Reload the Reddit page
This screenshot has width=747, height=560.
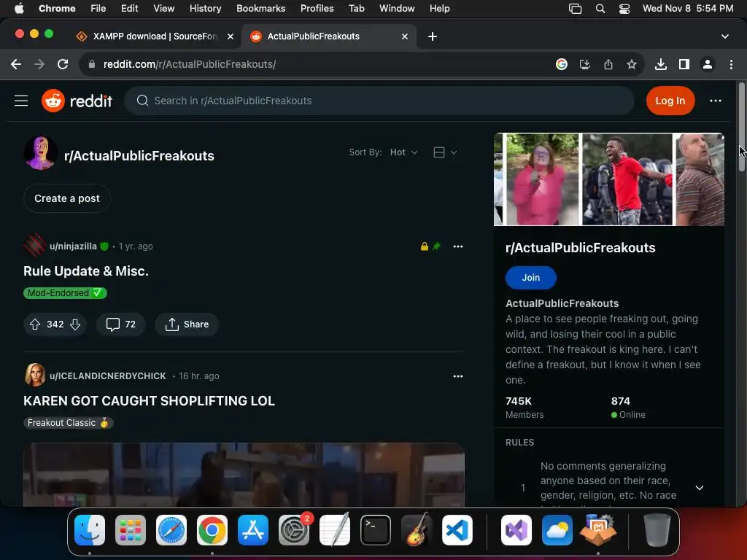63,64
